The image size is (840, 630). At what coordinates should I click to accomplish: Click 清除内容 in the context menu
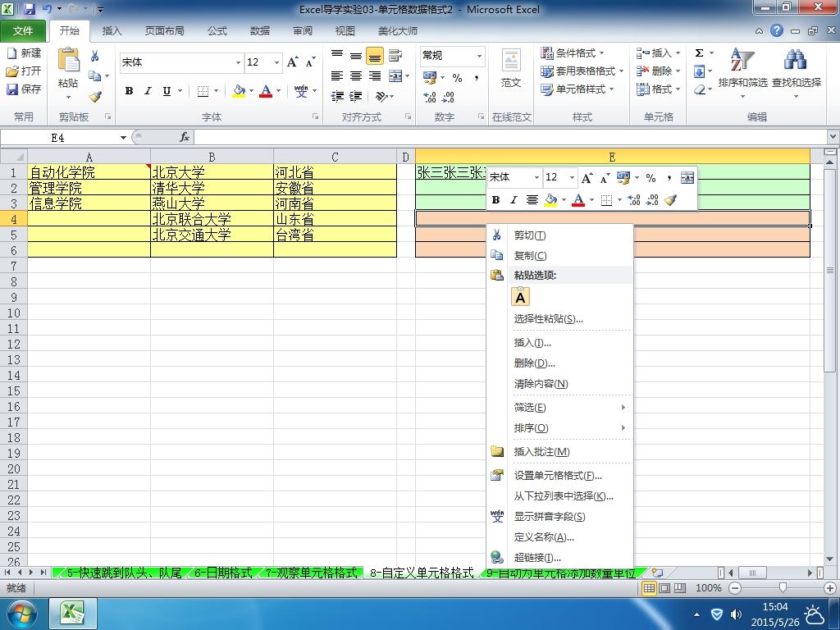coord(541,384)
